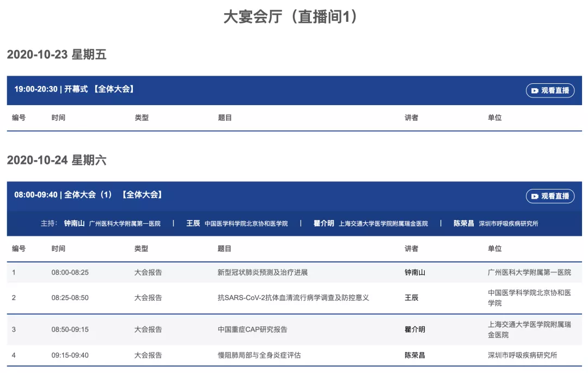
Task: Click 观看直播 button for the 开幕式 session
Action: pyautogui.click(x=550, y=90)
